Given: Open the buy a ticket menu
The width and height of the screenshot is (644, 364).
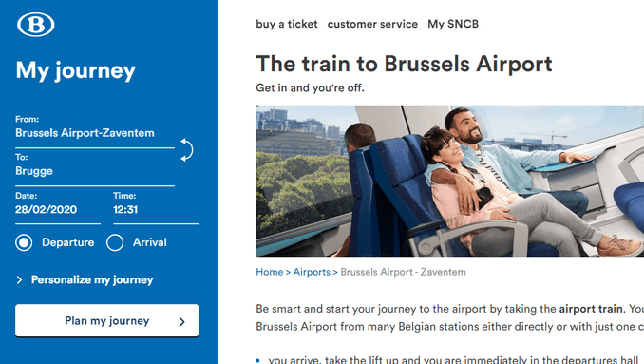Looking at the screenshot, I should click(287, 25).
